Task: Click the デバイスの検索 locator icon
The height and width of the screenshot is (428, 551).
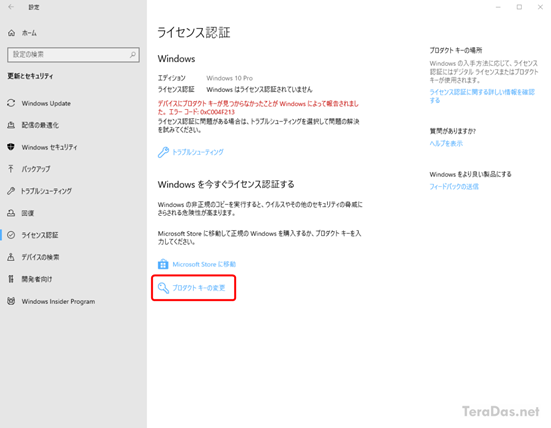Action: 11,257
